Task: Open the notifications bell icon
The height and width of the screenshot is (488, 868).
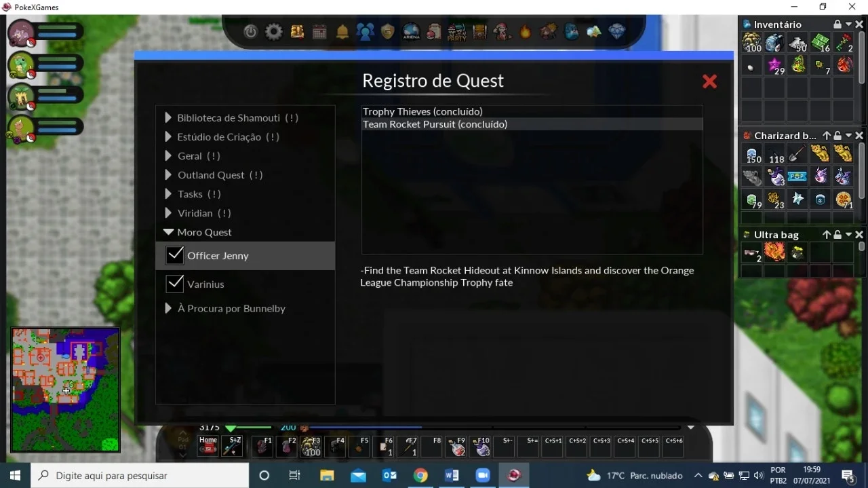Action: click(342, 32)
